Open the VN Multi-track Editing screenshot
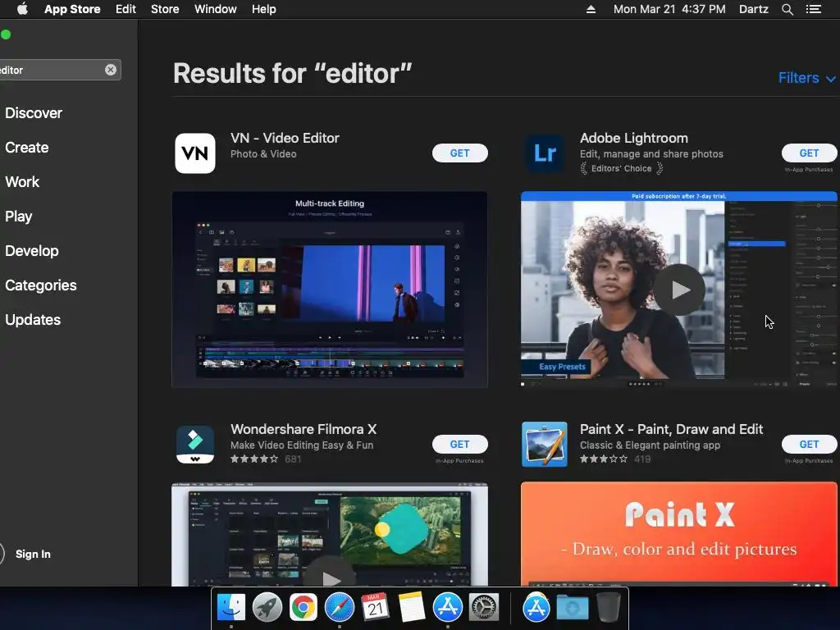This screenshot has height=630, width=840. click(330, 290)
